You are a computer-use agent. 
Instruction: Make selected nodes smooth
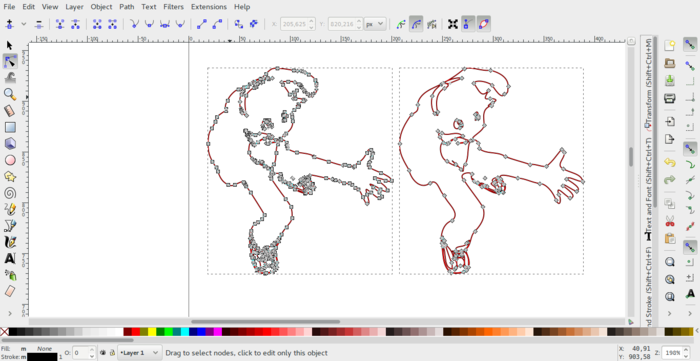tap(150, 24)
